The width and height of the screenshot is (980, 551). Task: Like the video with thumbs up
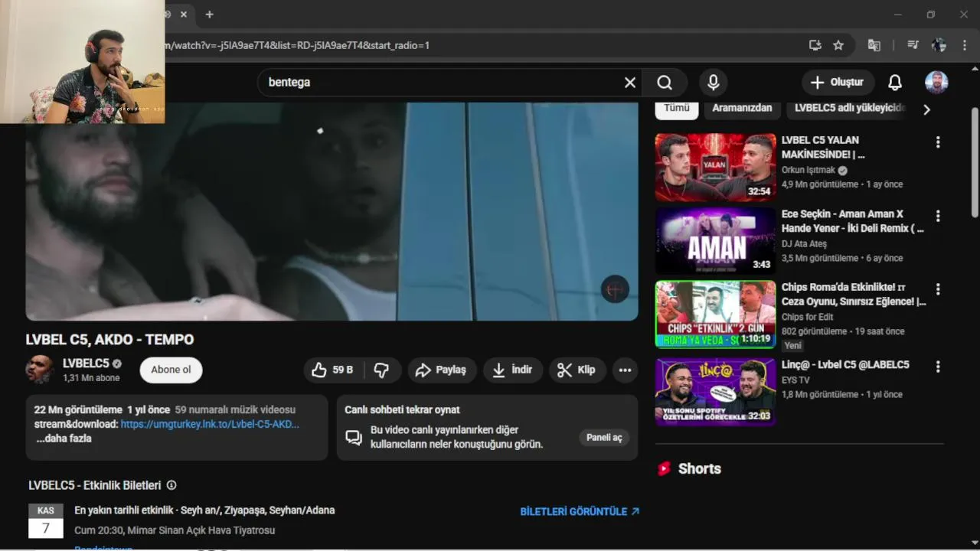333,370
